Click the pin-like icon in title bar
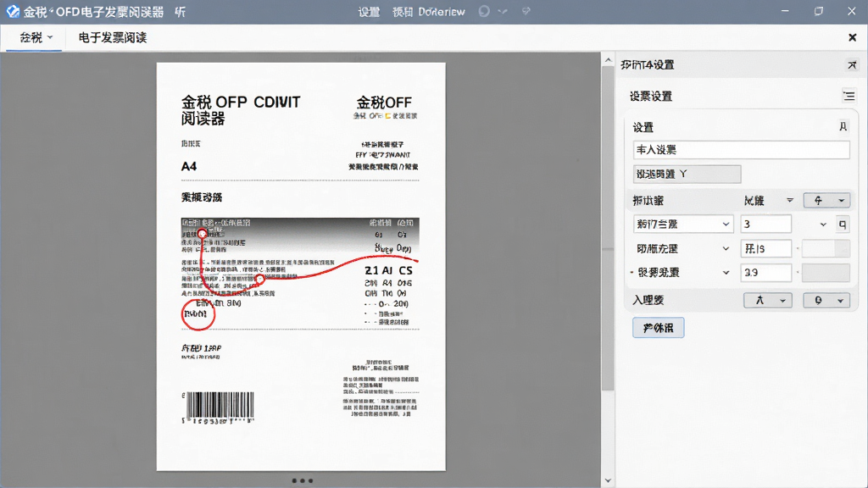868x488 pixels. coord(526,10)
